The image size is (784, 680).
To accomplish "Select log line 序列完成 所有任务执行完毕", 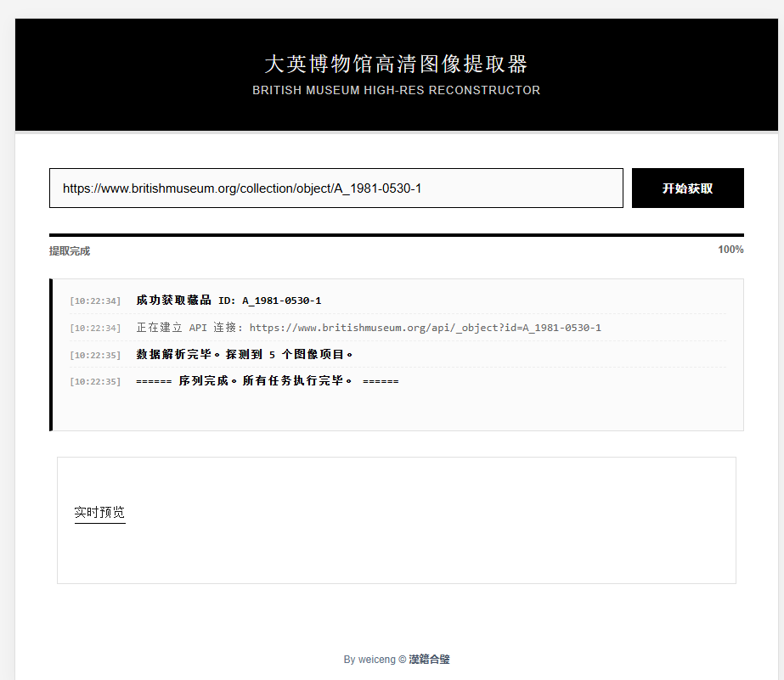I will coord(398,380).
